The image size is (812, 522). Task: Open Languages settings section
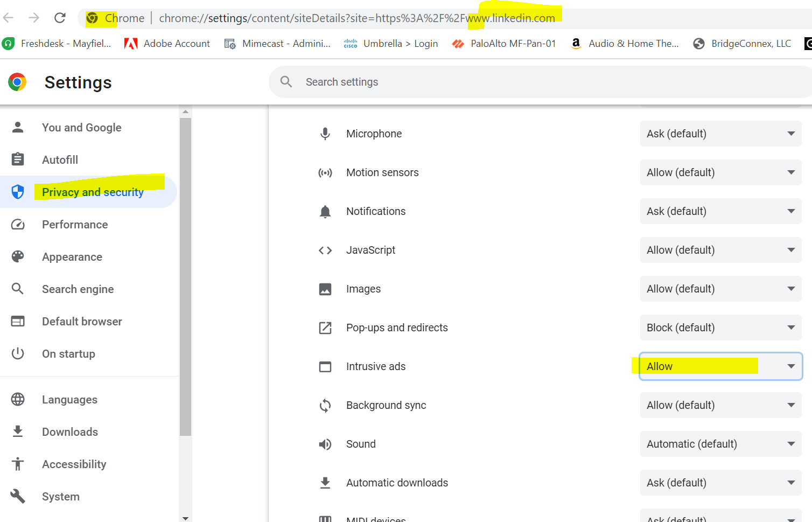click(69, 400)
